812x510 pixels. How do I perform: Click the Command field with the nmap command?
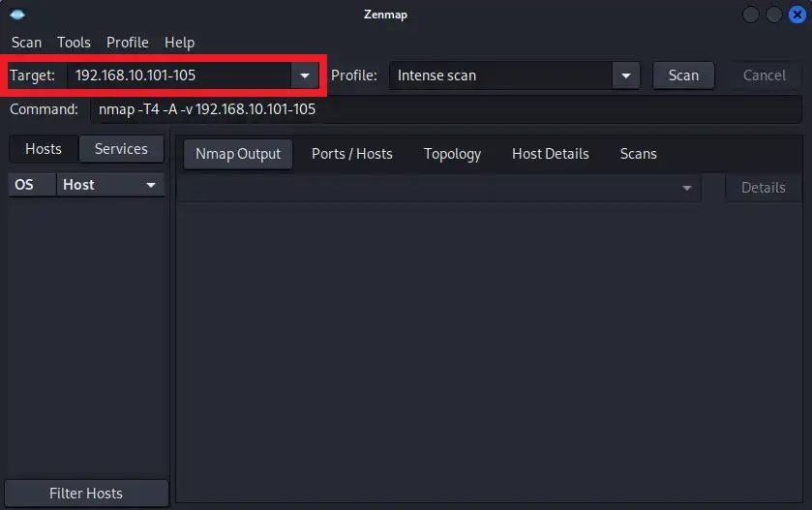pos(446,109)
